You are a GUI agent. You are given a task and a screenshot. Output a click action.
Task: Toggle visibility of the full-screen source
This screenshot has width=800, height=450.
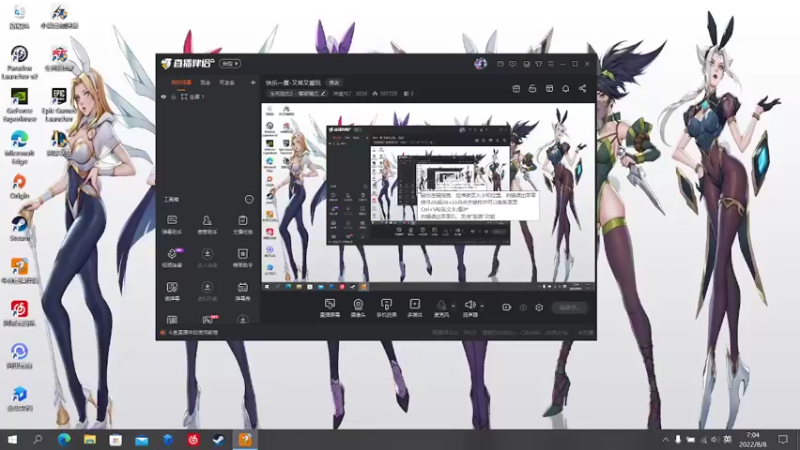coord(163,96)
